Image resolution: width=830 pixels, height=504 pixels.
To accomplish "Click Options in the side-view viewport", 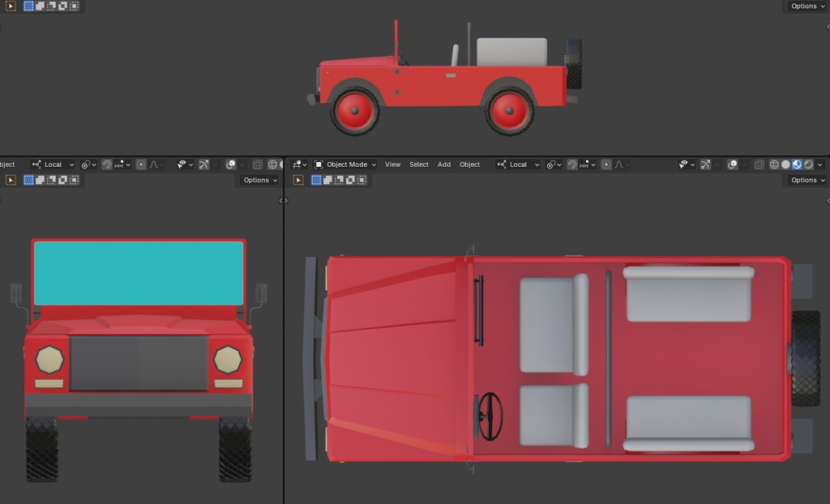I will [x=806, y=6].
